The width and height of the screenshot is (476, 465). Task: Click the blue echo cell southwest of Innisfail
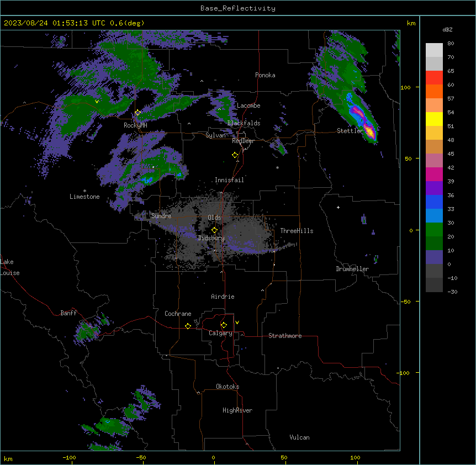(147, 180)
